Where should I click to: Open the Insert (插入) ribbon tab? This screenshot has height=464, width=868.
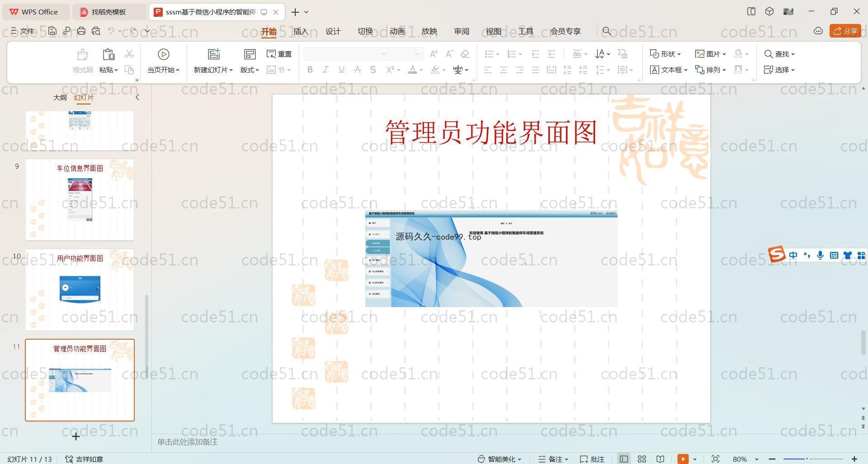pos(301,31)
